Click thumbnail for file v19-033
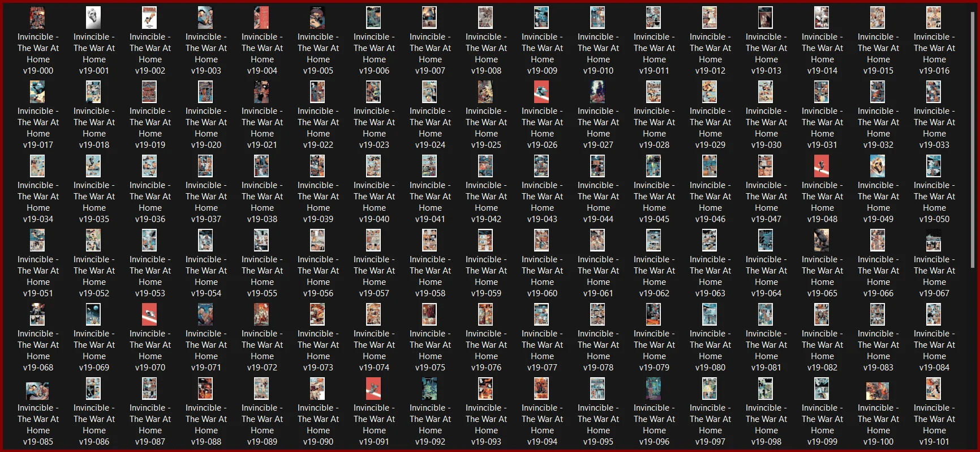The width and height of the screenshot is (980, 452). click(x=934, y=92)
